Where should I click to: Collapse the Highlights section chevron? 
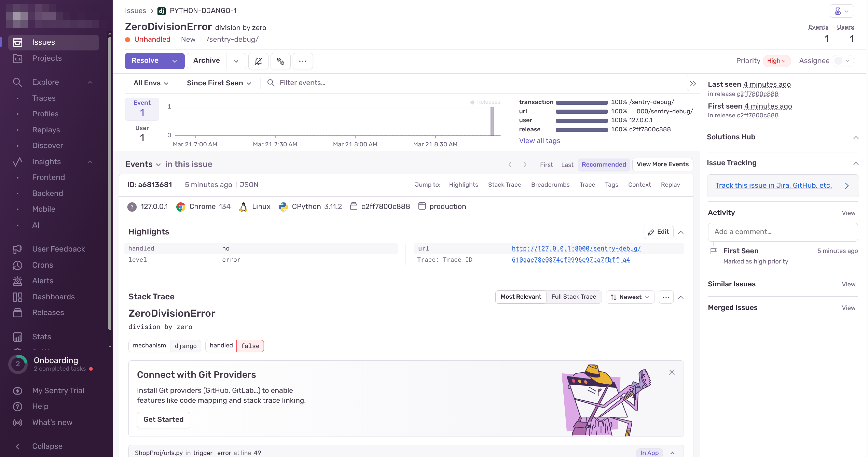click(681, 232)
